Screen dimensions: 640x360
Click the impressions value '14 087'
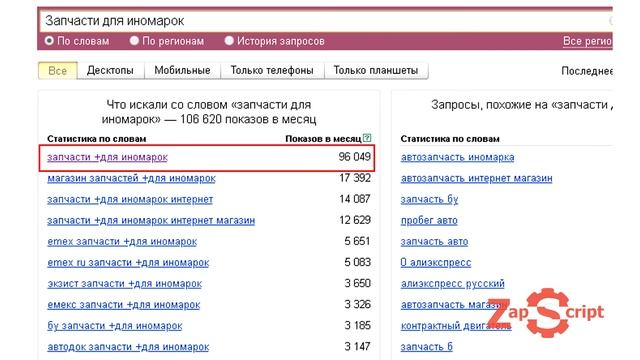[355, 199]
